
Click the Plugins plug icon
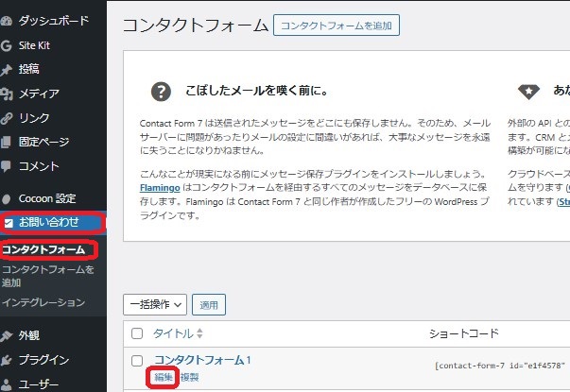[x=8, y=360]
